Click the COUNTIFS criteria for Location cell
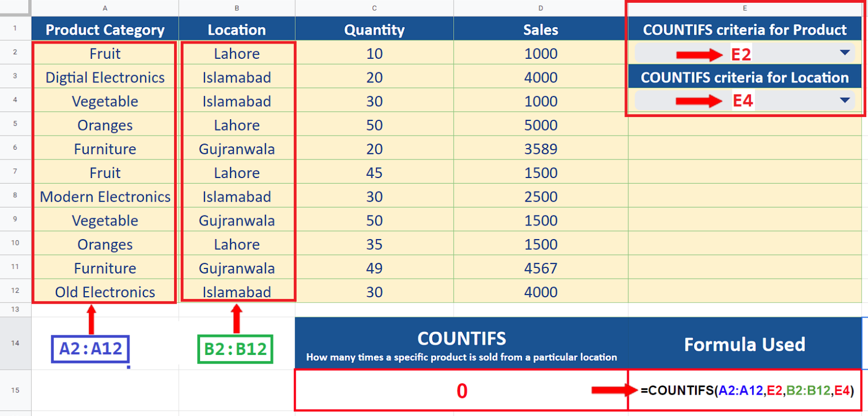The image size is (868, 416). pyautogui.click(x=745, y=77)
